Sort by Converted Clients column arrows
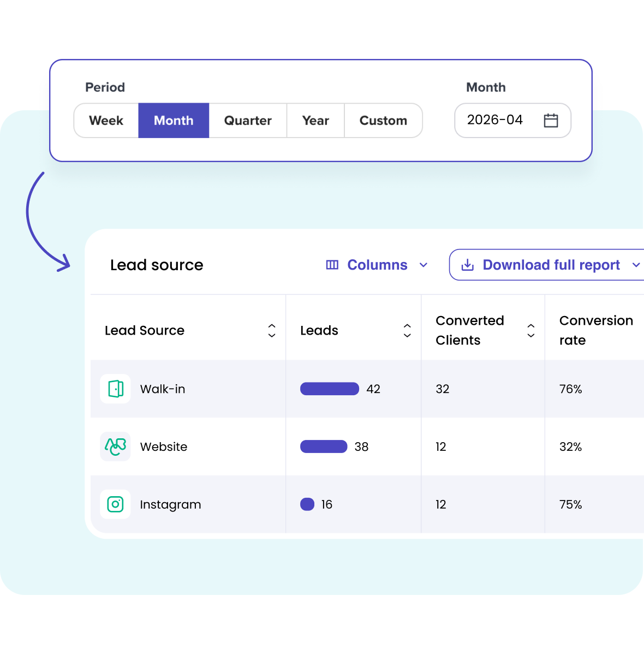The height and width of the screenshot is (655, 644). click(x=531, y=330)
